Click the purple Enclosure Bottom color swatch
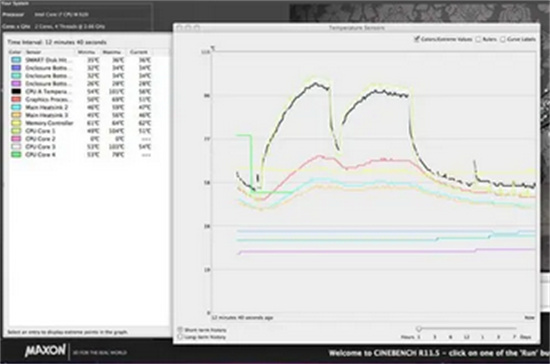This screenshot has height=364, width=550. point(16,84)
